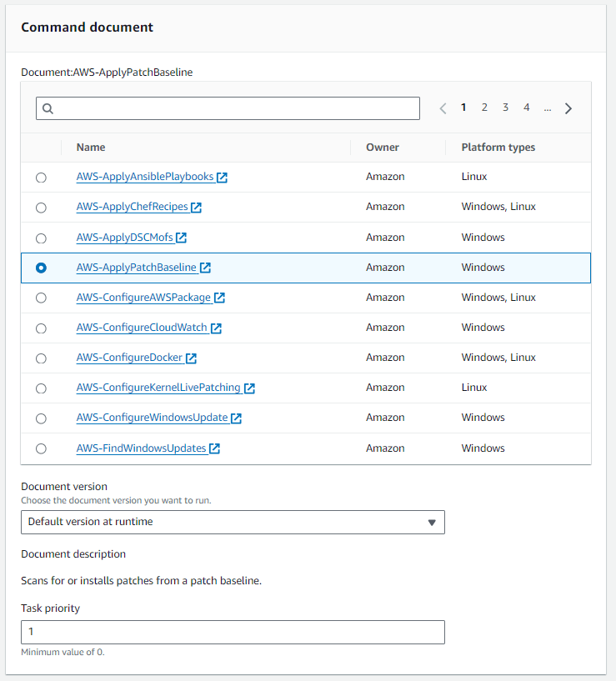Open the AWS-ConfigureKernelLivePatching document link
The height and width of the screenshot is (681, 616).
point(158,388)
